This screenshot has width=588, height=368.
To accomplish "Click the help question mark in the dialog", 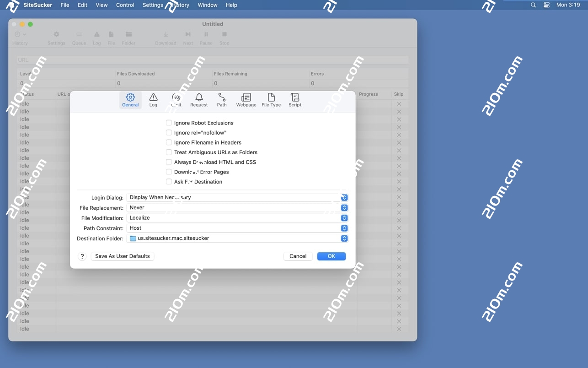I will 82,256.
